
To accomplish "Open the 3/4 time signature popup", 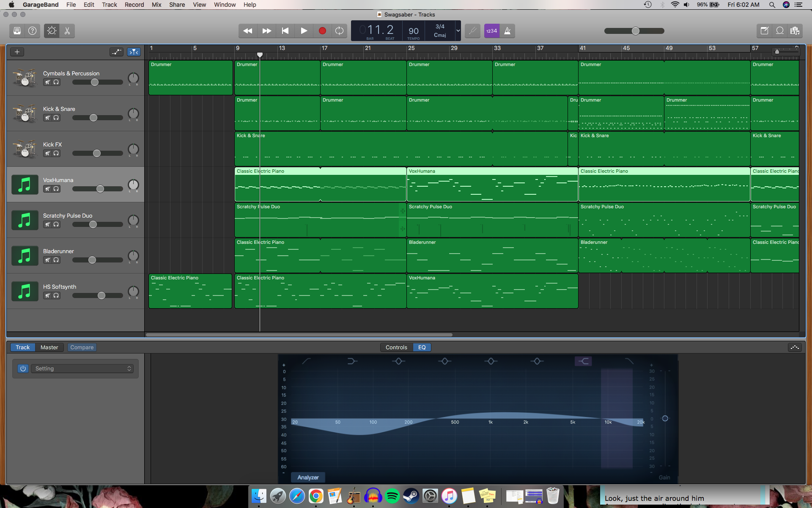I will [x=440, y=27].
